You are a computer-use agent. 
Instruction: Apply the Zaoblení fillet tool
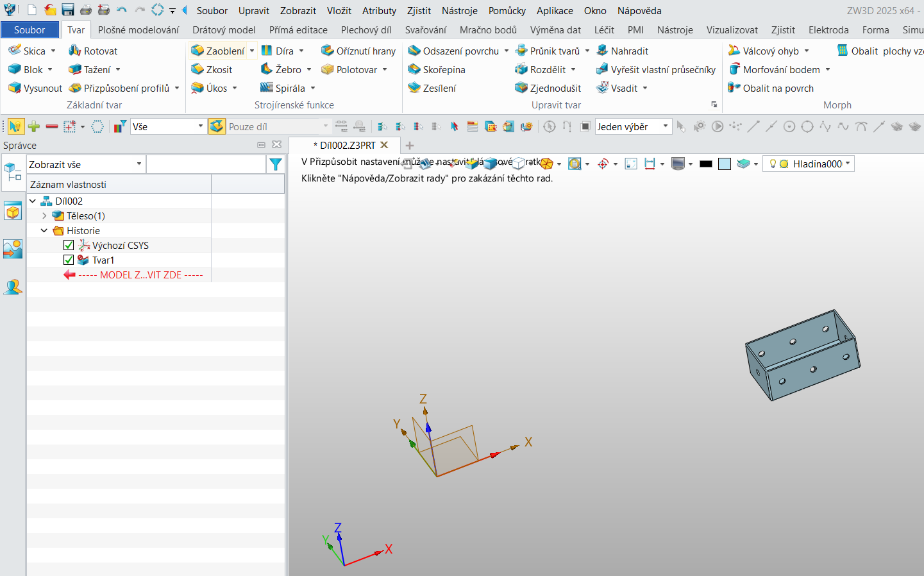218,51
